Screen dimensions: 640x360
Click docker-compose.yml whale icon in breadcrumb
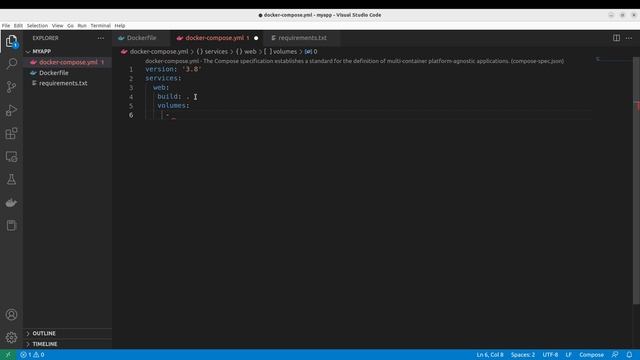(124, 51)
